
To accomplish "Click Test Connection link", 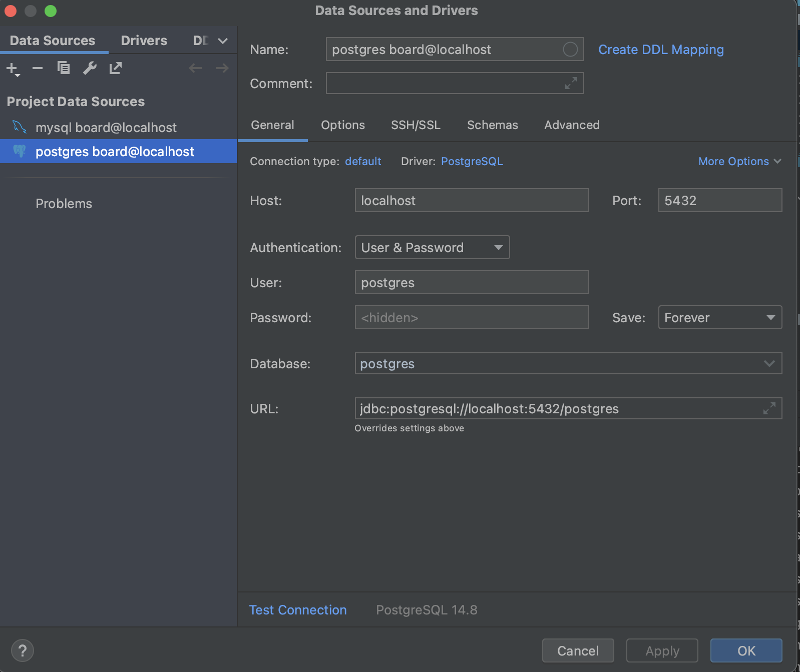I will (x=298, y=610).
